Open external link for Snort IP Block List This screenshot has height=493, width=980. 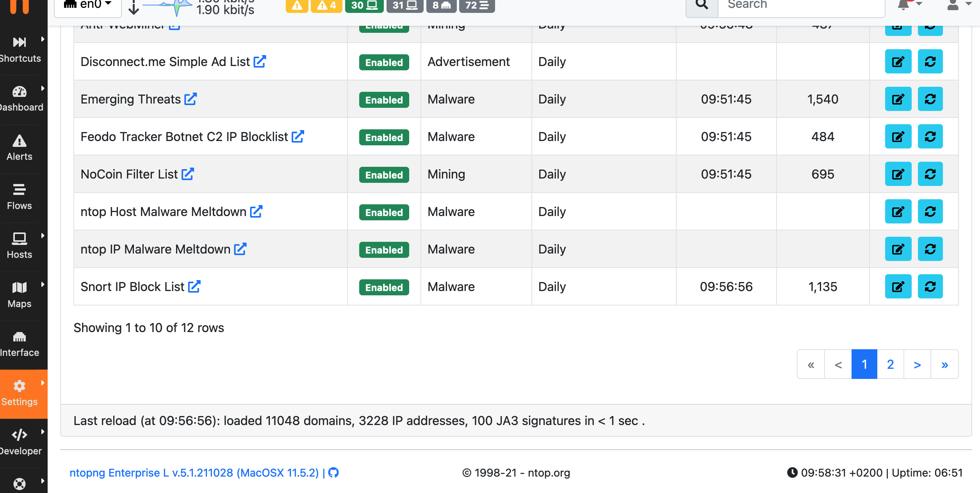(194, 286)
